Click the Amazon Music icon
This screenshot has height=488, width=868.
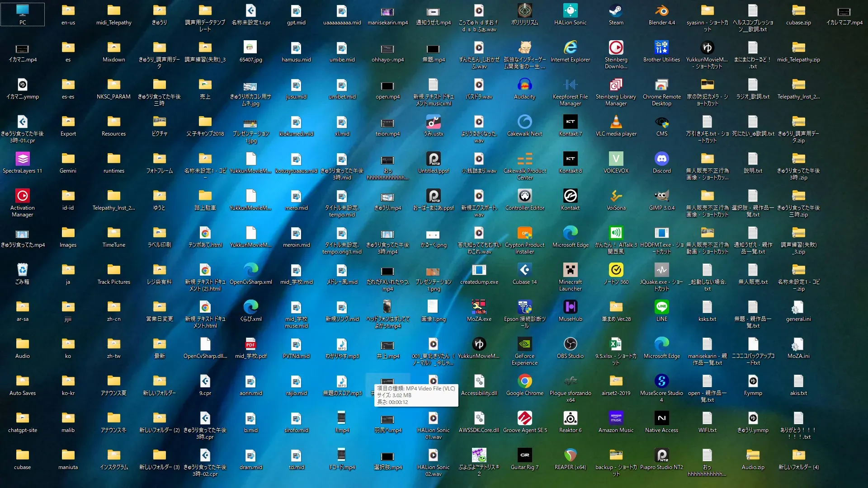[616, 418]
